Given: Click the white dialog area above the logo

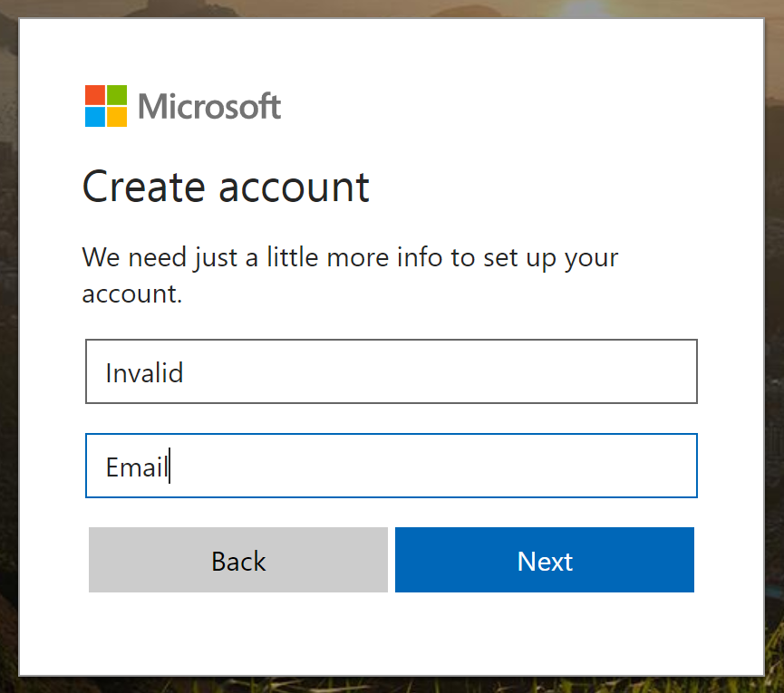Looking at the screenshot, I should tap(392, 50).
